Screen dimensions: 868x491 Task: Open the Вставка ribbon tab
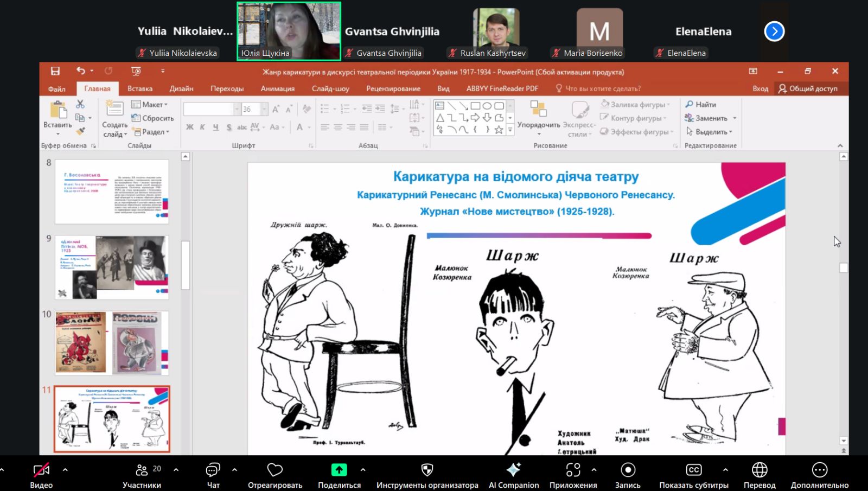click(140, 88)
